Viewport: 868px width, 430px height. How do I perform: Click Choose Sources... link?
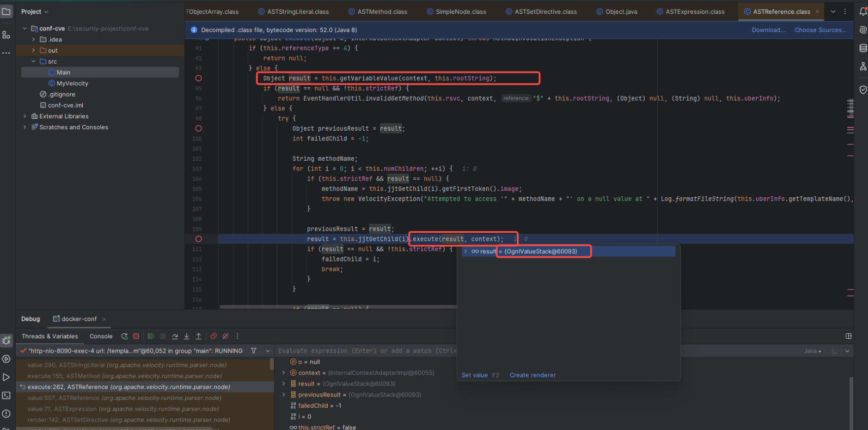(821, 30)
